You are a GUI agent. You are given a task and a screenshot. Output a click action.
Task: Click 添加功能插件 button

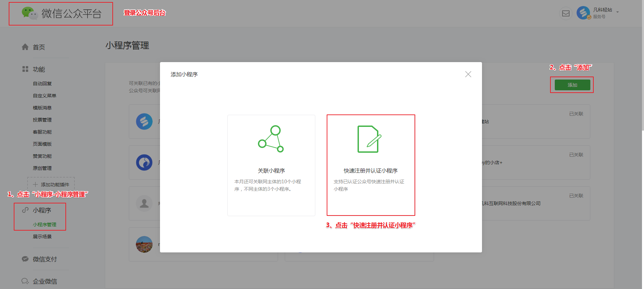tap(51, 185)
